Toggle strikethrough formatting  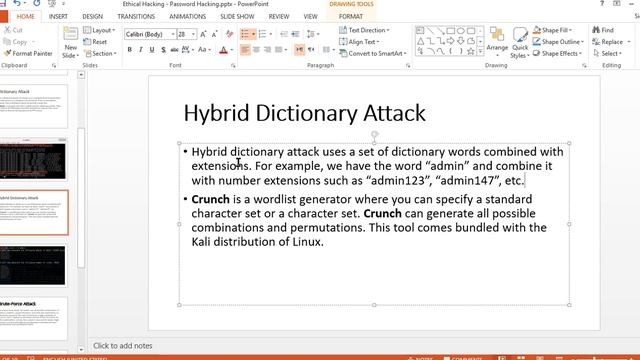click(x=174, y=50)
